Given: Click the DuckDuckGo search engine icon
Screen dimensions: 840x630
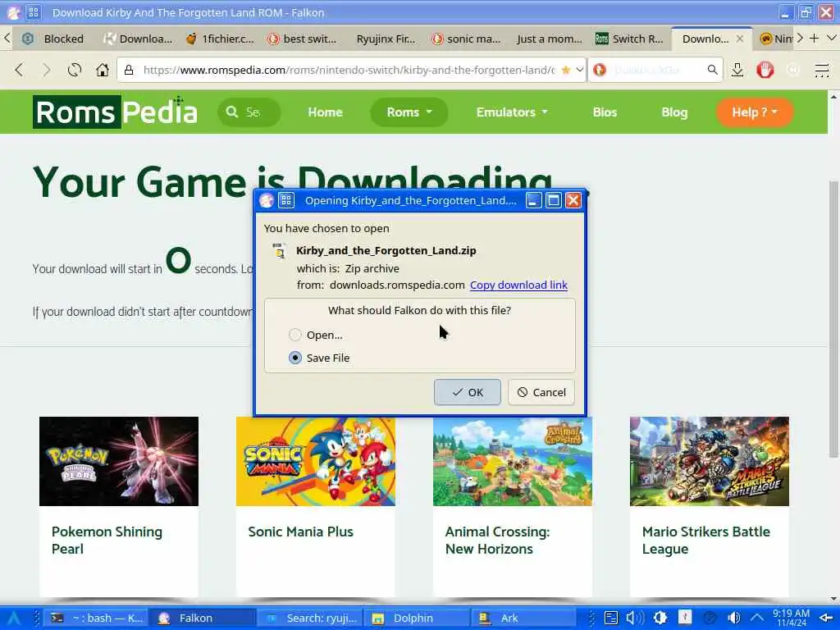Looking at the screenshot, I should pyautogui.click(x=600, y=70).
